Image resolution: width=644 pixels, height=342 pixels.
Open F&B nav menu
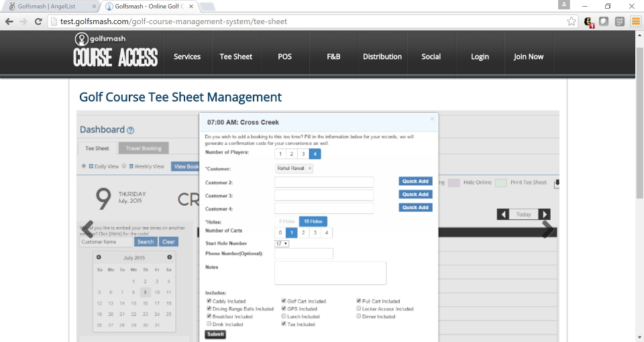[333, 56]
